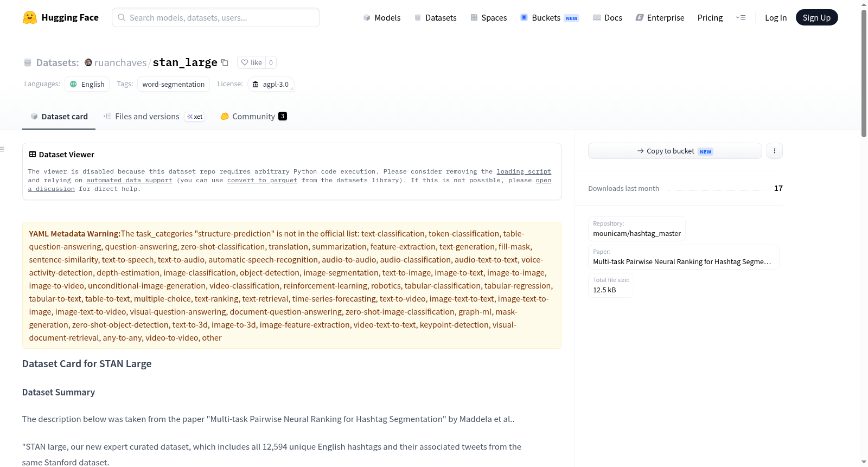The width and height of the screenshot is (868, 467).
Task: Click the like count 0
Action: (271, 62)
